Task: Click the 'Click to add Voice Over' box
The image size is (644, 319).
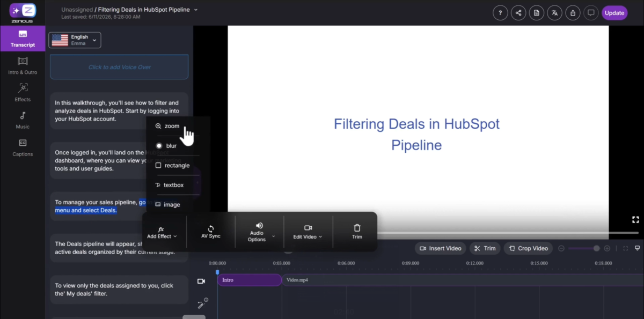Action: click(119, 67)
